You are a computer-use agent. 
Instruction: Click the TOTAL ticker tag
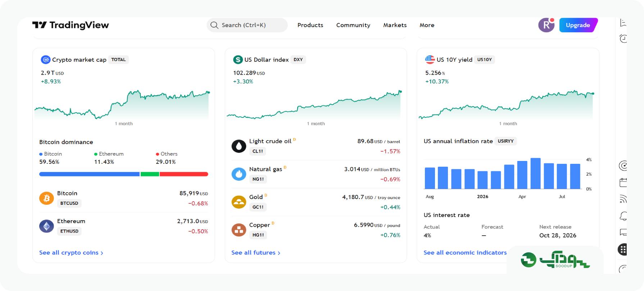[x=118, y=60]
